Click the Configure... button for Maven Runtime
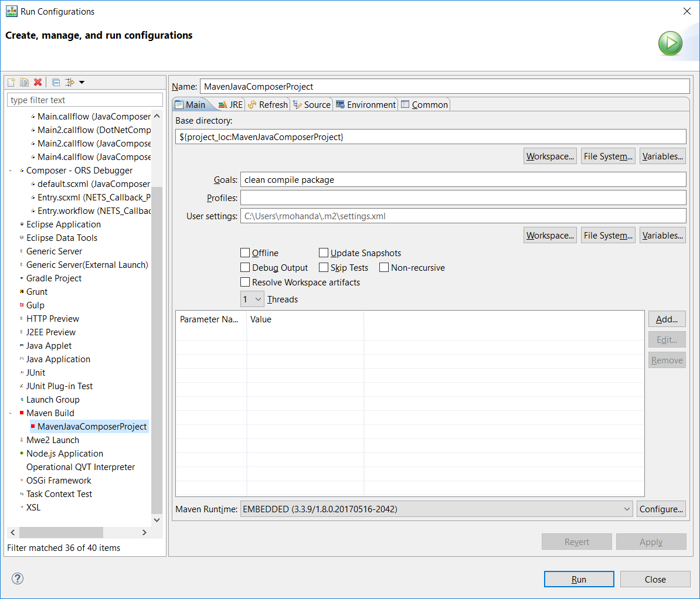Screen dimensions: 700x599 (x=661, y=509)
